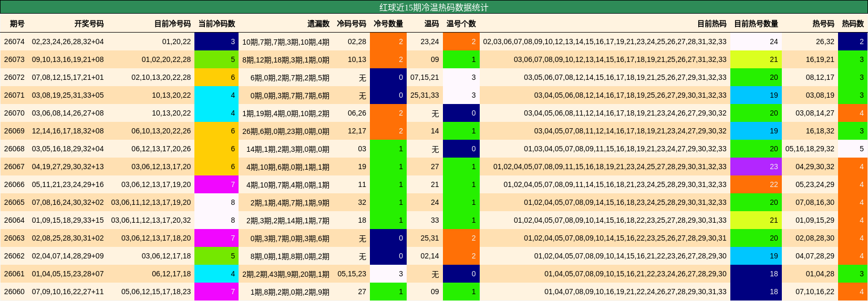Click cold numbers 02,10,13,20,22,28
Viewport: 868px width, 301px height.
[161, 77]
